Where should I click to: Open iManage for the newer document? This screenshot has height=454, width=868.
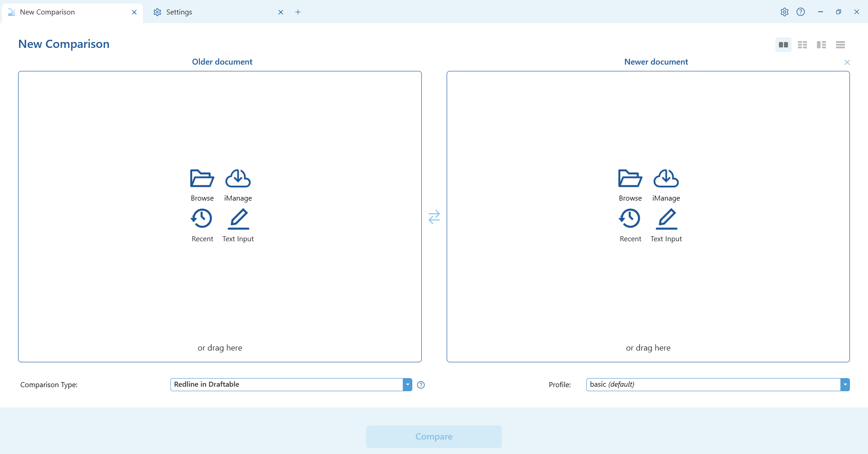(666, 185)
